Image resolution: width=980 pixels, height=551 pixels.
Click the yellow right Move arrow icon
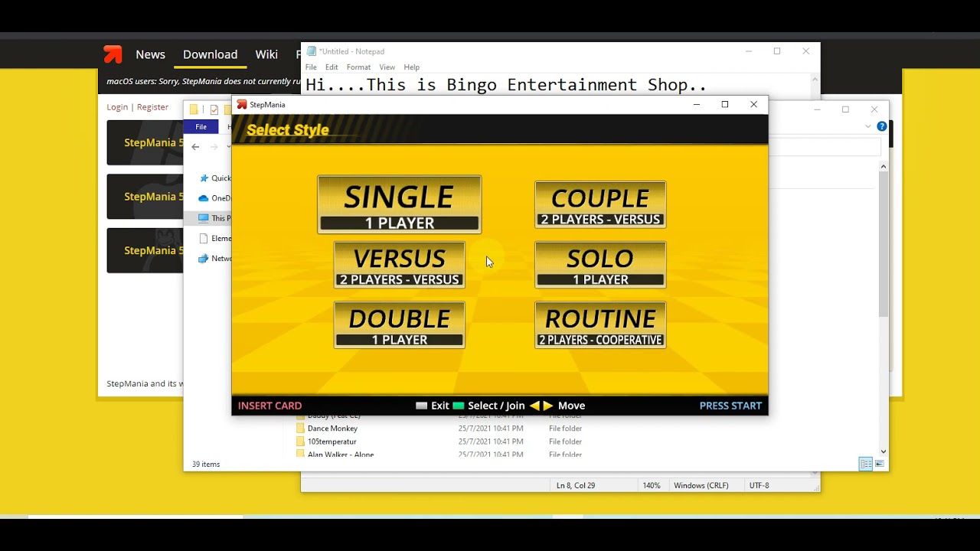pyautogui.click(x=548, y=406)
